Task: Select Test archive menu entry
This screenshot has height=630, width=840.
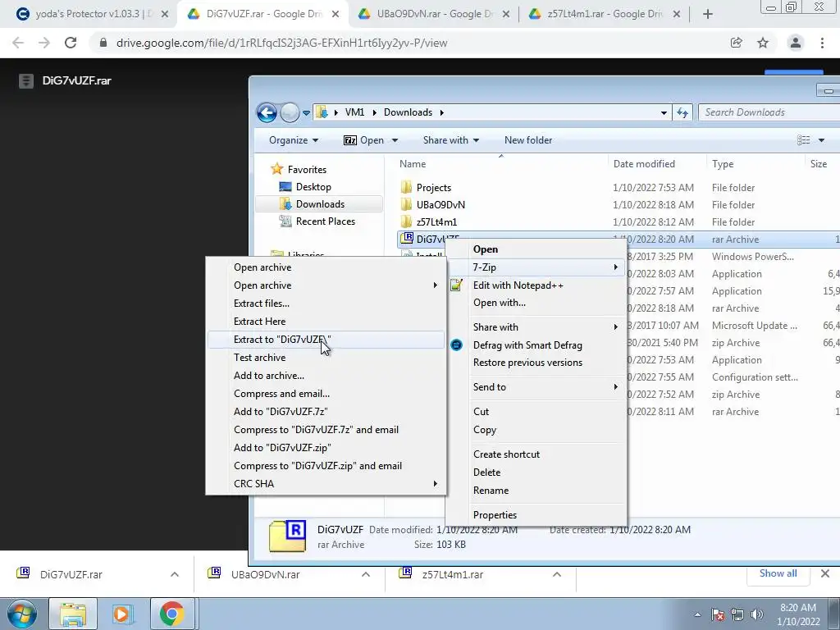Action: [326, 358]
